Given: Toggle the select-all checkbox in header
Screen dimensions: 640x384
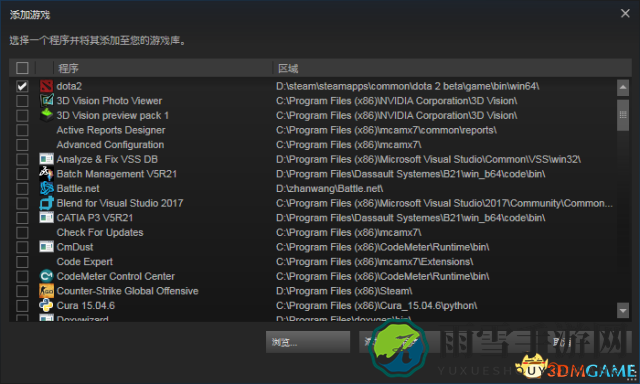Looking at the screenshot, I should pyautogui.click(x=22, y=68).
